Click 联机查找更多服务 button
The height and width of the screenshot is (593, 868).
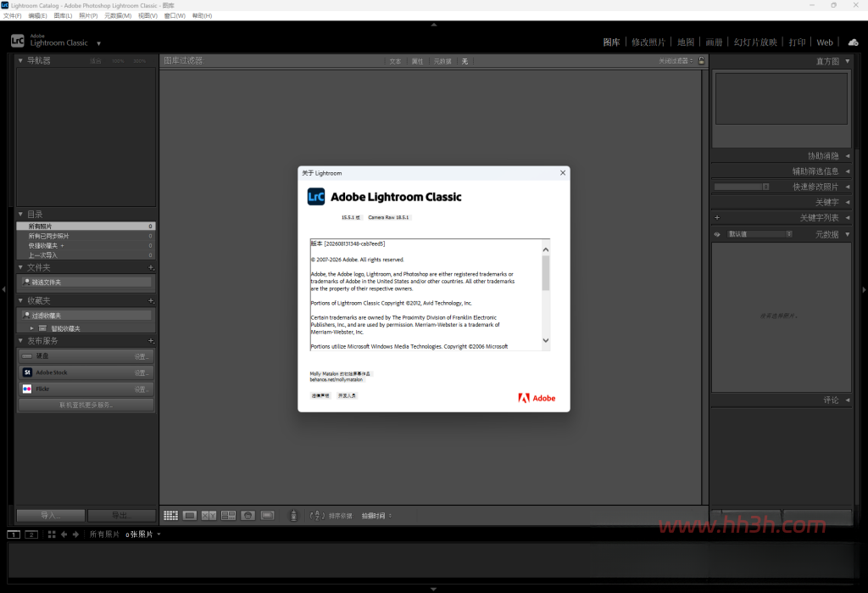pos(86,406)
